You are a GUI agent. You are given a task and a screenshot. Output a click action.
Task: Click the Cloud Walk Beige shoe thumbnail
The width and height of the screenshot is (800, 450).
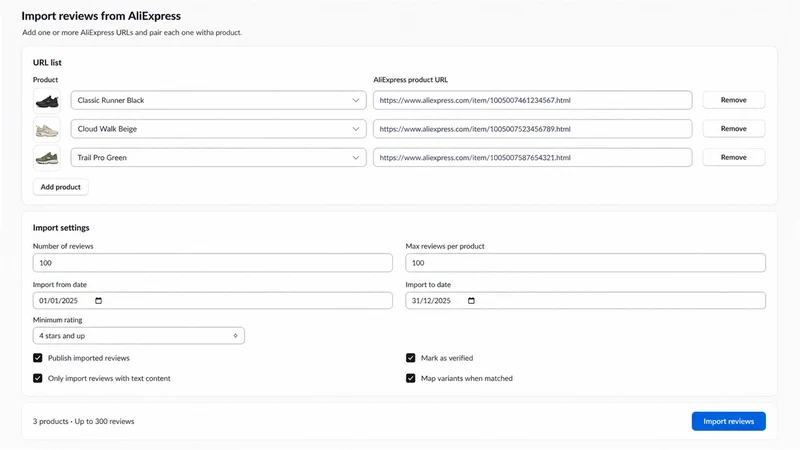point(47,129)
